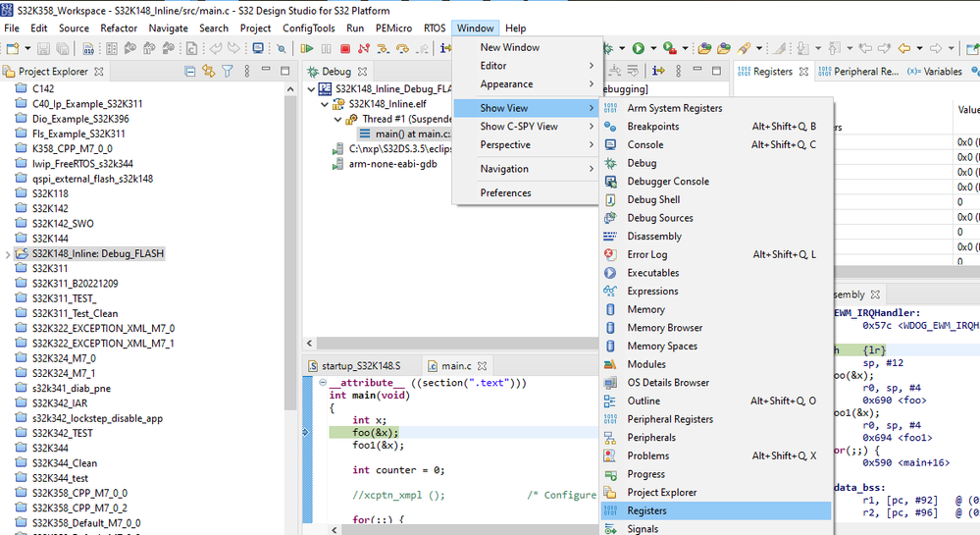This screenshot has height=535, width=980.
Task: Close the main.c editor tab
Action: (x=482, y=366)
